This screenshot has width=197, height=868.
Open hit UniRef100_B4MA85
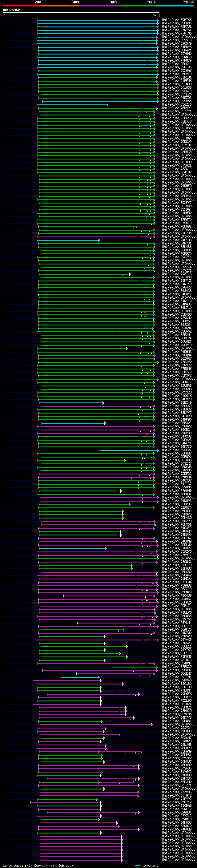pyautogui.click(x=177, y=304)
